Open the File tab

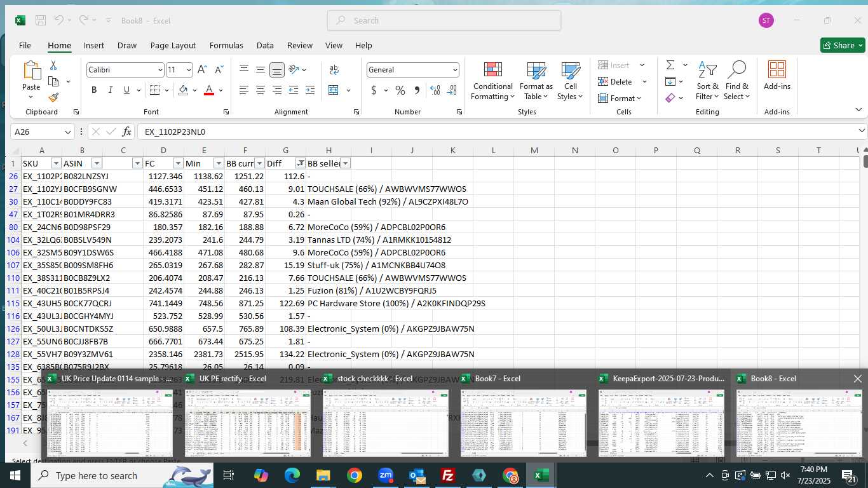25,45
